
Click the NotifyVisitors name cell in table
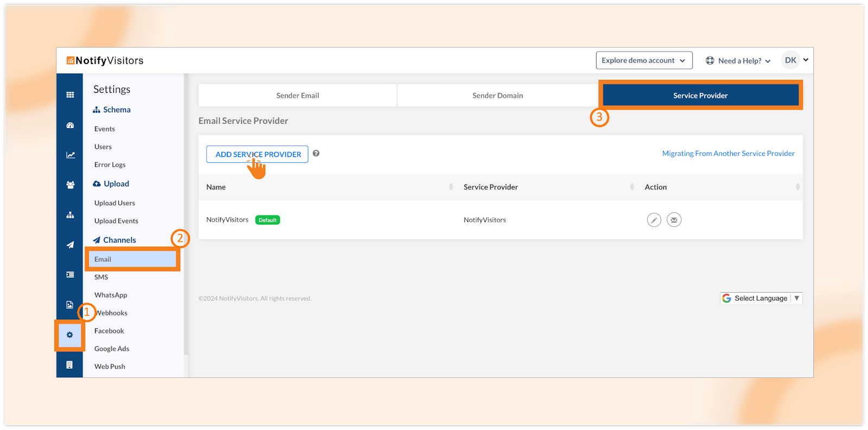[x=227, y=220]
